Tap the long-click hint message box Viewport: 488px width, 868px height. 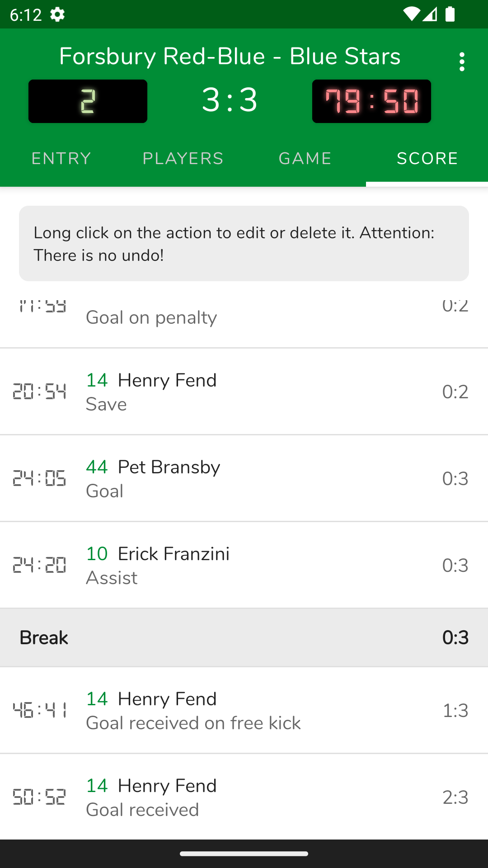pos(244,244)
